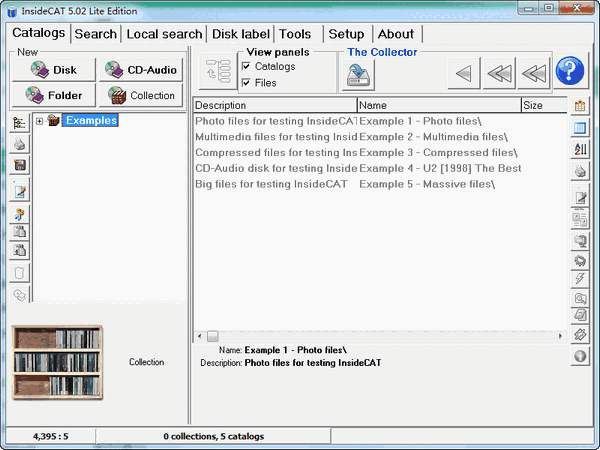Click the A-Z sort icon
Screen dimensions: 600x450
point(580,149)
